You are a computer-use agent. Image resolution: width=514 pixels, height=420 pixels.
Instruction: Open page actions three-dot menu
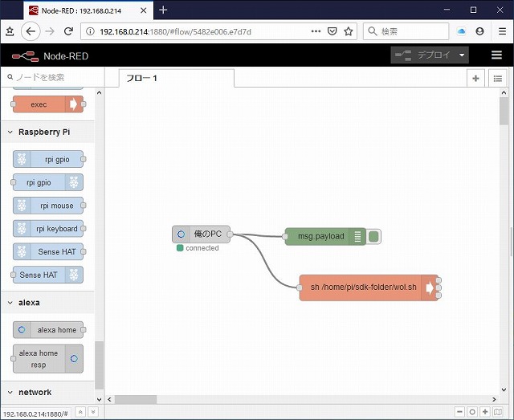coord(316,31)
